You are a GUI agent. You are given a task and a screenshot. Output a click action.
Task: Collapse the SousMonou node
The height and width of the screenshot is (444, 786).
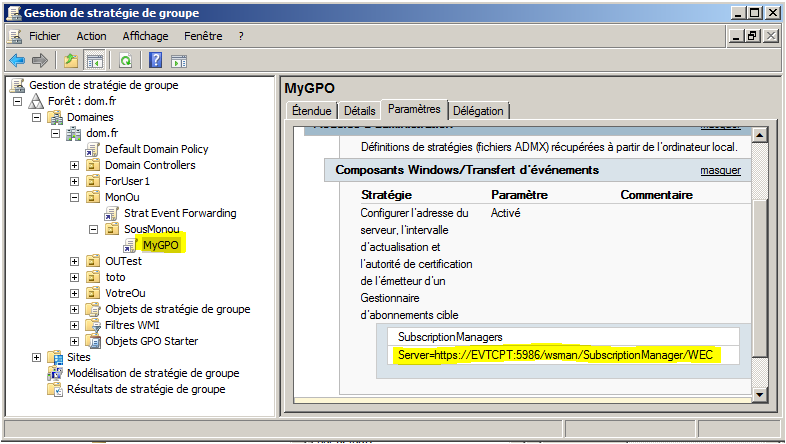tap(93, 230)
